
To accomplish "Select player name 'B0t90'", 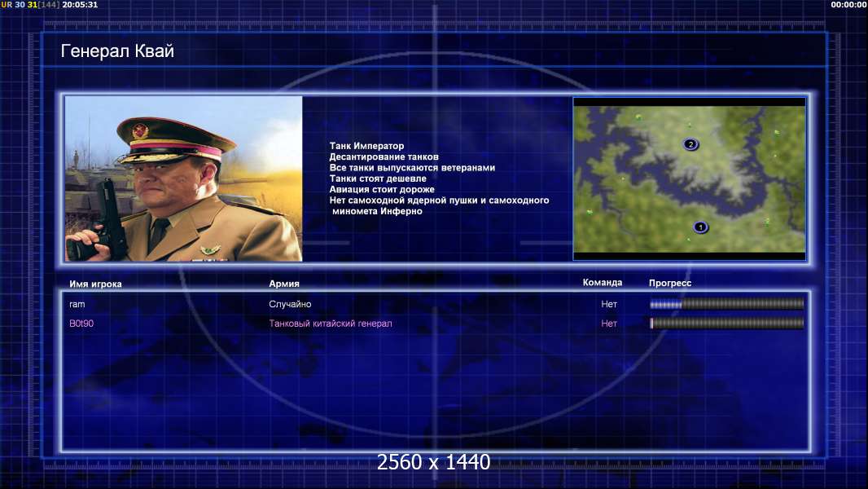I will point(81,324).
